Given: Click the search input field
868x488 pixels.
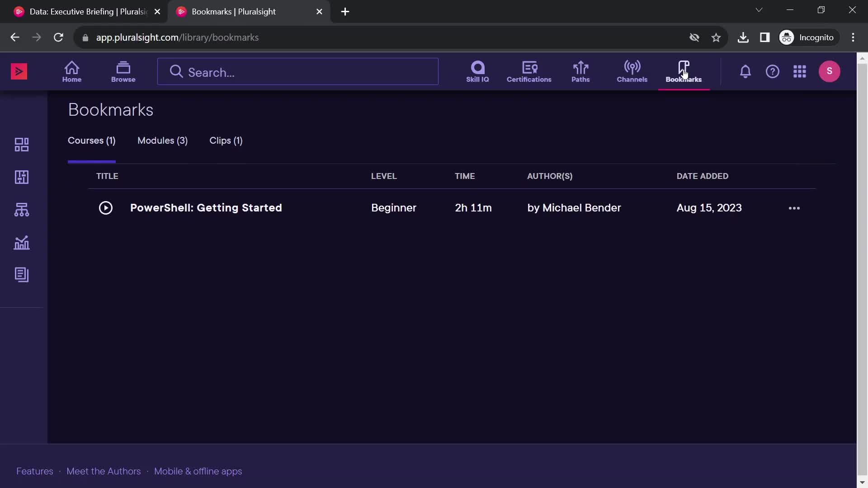Looking at the screenshot, I should 298,72.
